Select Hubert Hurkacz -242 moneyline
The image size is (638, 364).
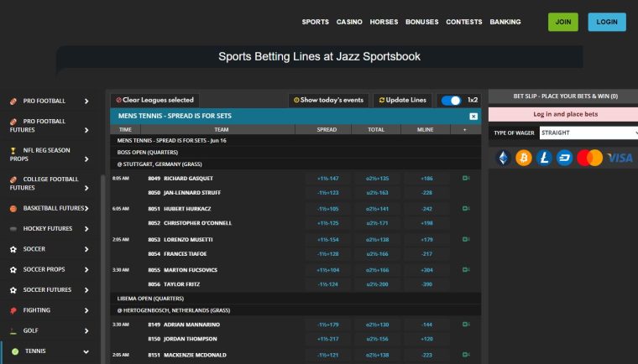(x=426, y=209)
